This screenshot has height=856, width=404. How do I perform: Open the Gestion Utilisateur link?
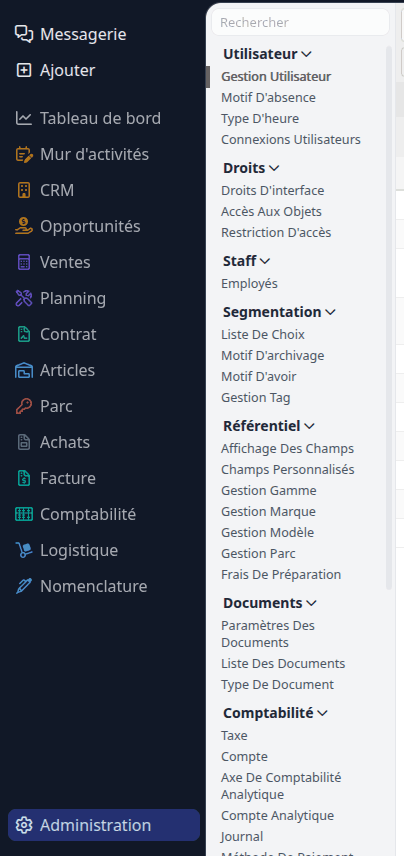click(276, 77)
